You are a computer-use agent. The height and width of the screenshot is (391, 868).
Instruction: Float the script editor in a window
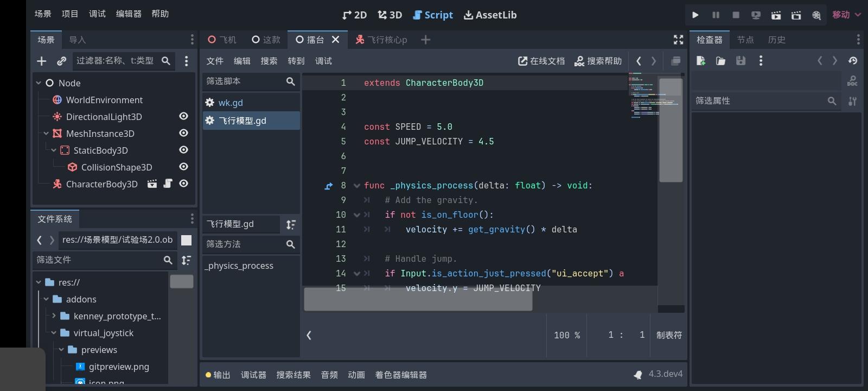(x=675, y=61)
